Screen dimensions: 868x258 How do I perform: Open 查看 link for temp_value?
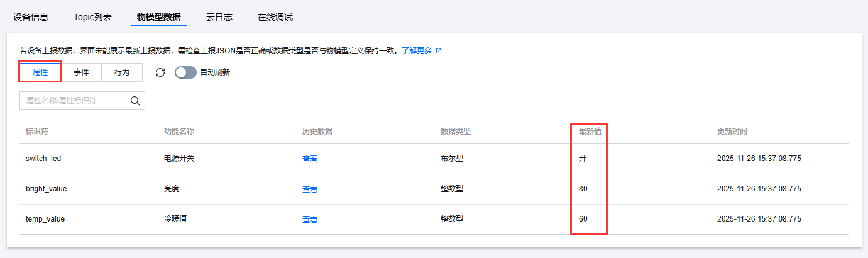point(310,220)
